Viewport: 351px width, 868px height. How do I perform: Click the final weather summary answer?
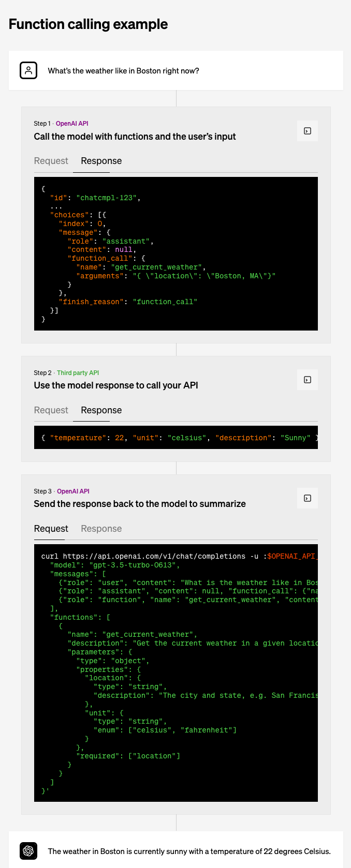pos(189,851)
